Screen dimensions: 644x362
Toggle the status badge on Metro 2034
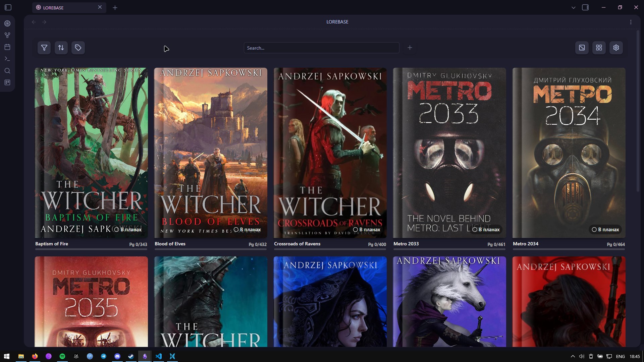tap(605, 230)
